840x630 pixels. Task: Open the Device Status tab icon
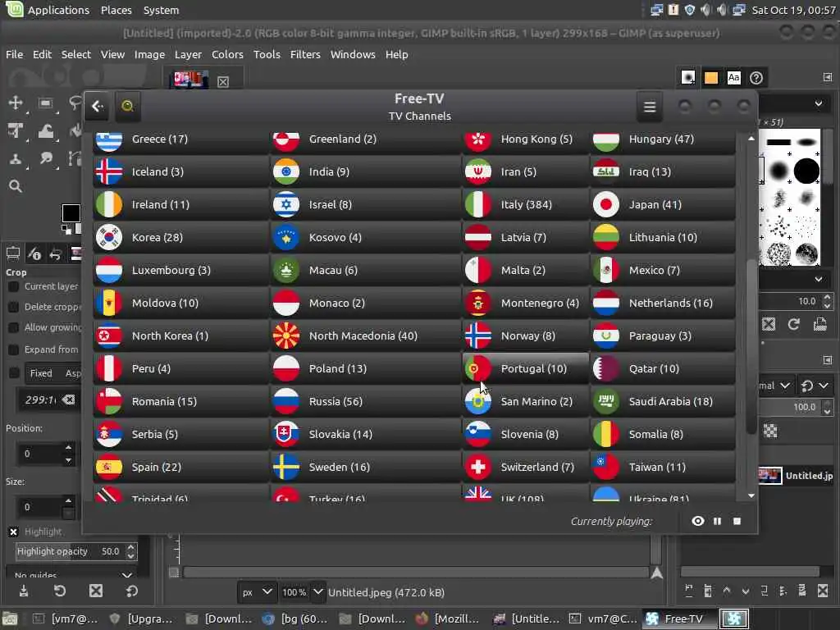(34, 253)
